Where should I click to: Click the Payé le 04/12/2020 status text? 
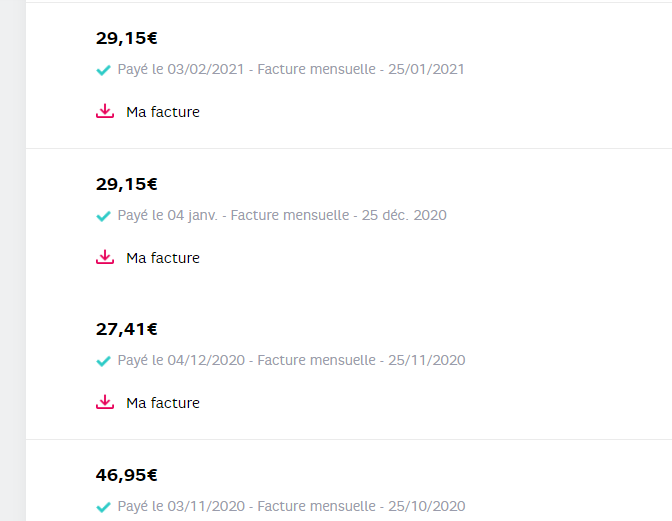(181, 360)
